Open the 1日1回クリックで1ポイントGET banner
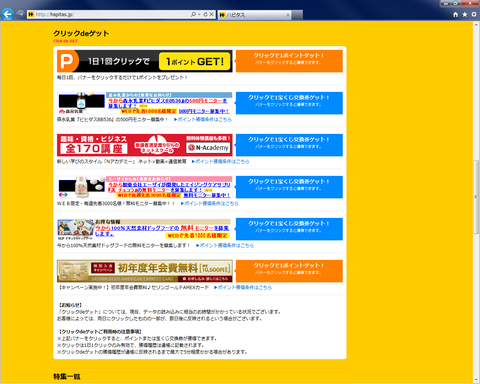 (x=145, y=61)
